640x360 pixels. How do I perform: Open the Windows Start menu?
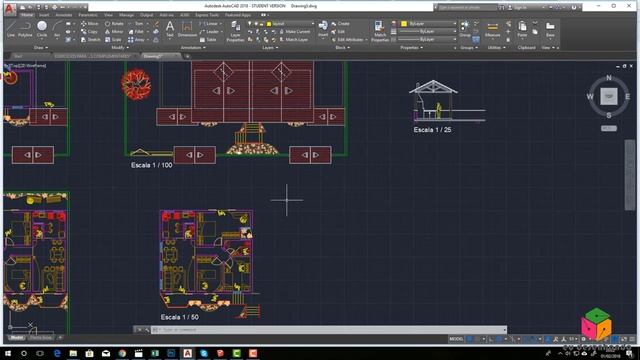pos(7,353)
